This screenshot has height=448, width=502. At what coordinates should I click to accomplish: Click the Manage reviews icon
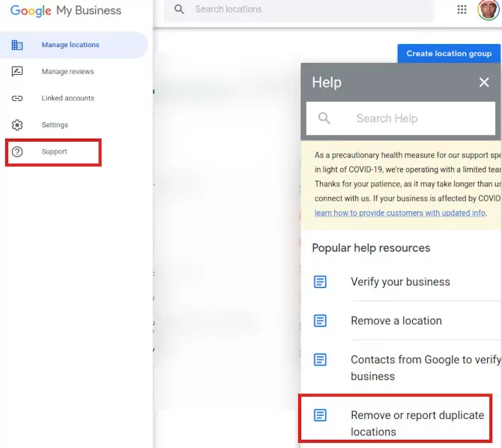click(x=17, y=71)
